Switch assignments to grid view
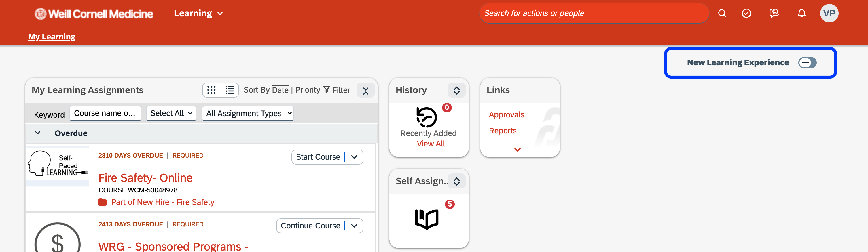This screenshot has height=252, width=868. [211, 90]
